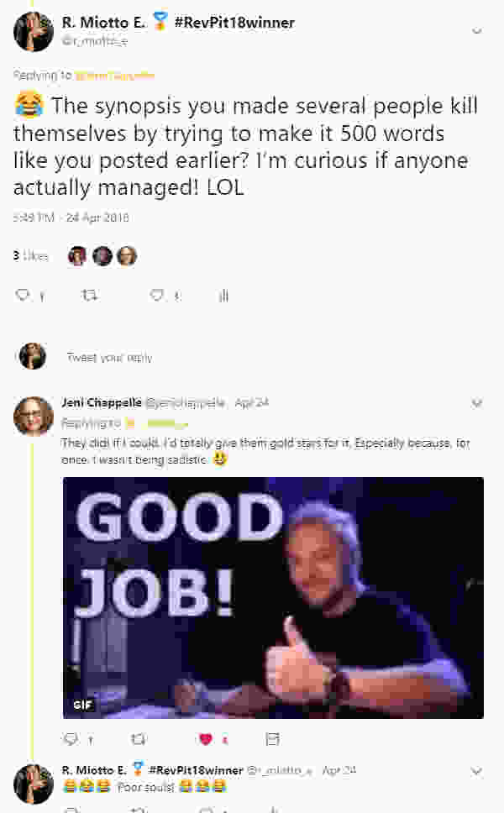The image size is (504, 813).
Task: Click the retweet icon under the main tweet
Action: (x=89, y=295)
